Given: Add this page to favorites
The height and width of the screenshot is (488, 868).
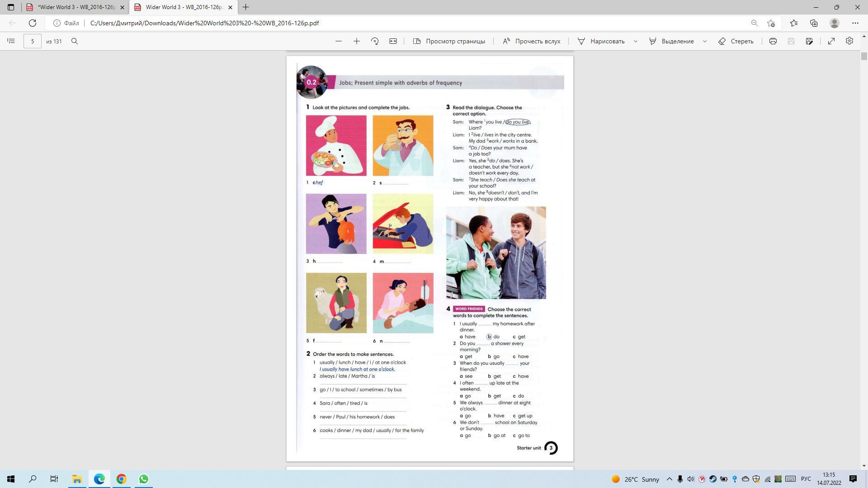Looking at the screenshot, I should coord(771,23).
